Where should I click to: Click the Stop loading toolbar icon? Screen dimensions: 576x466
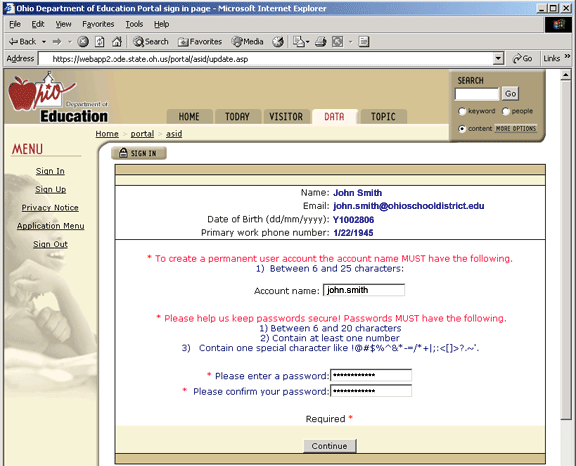(x=83, y=42)
